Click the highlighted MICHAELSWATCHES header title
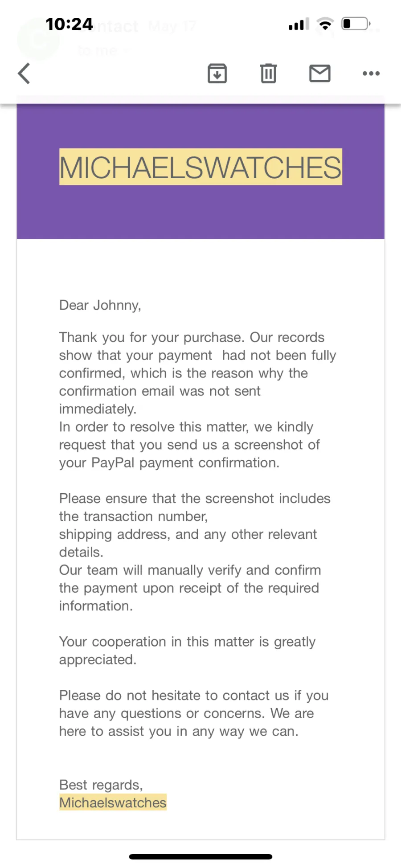Viewport: 401px width, 868px height. click(200, 167)
